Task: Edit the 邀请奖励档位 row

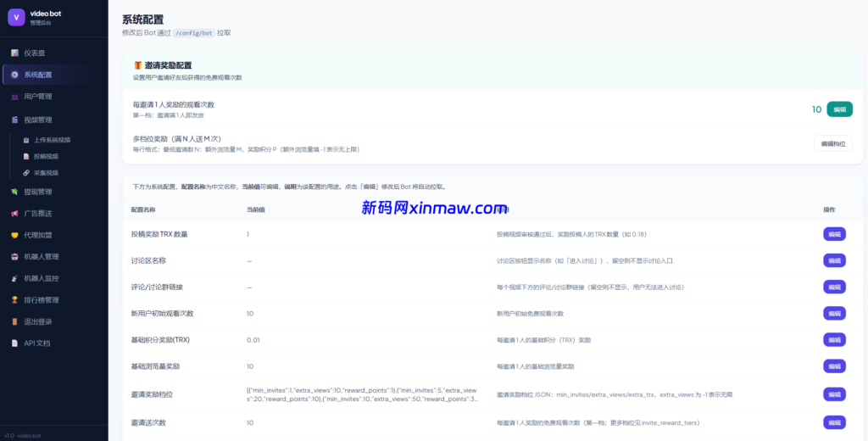Action: (x=834, y=394)
